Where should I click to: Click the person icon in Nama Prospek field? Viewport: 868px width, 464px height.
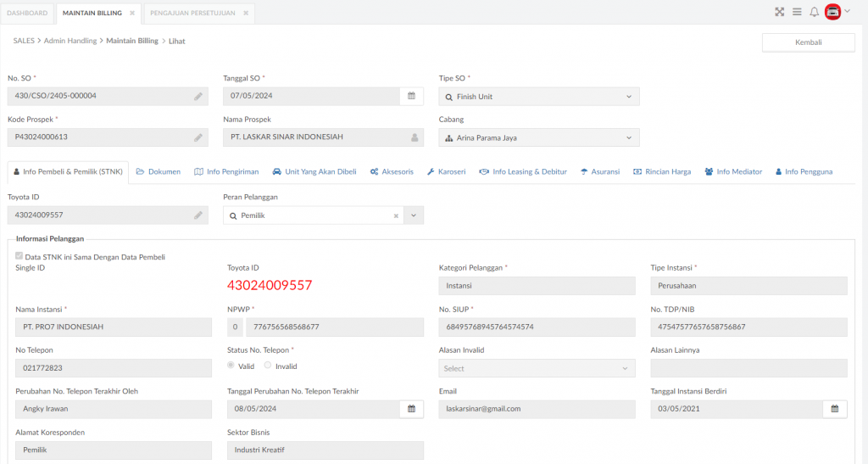(415, 137)
